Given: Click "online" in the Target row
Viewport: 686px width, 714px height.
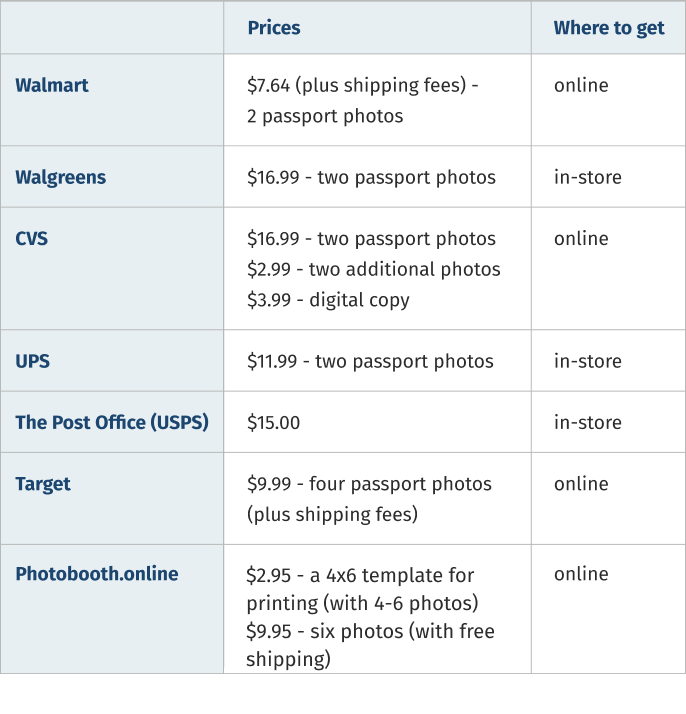Looking at the screenshot, I should tap(581, 484).
